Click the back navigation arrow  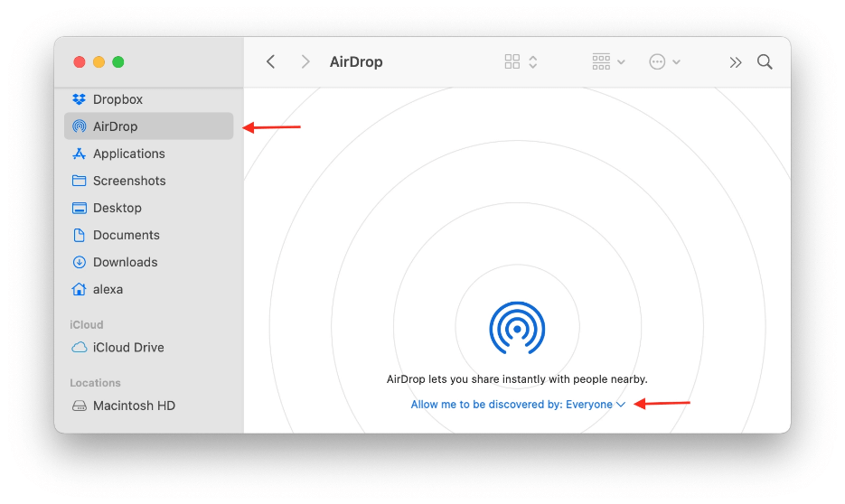coord(270,61)
